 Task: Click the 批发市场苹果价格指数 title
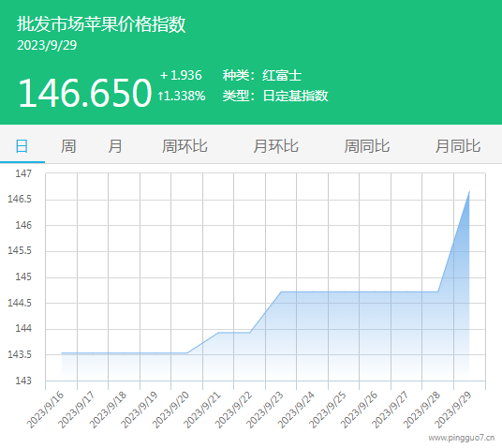[x=101, y=24]
